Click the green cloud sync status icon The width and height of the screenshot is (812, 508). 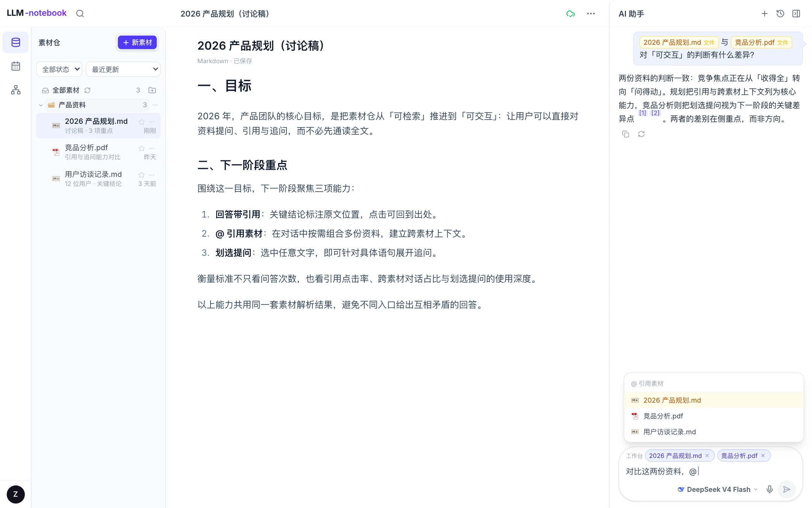point(570,14)
